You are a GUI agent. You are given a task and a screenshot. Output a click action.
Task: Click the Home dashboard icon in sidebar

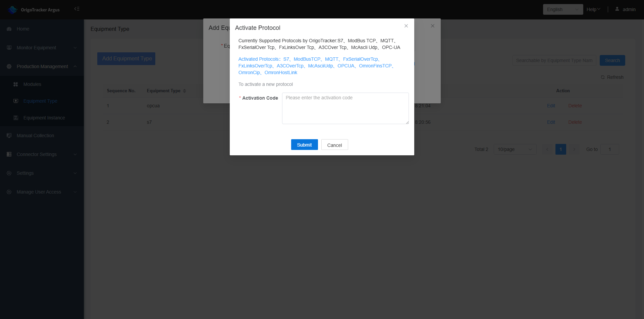(x=9, y=29)
